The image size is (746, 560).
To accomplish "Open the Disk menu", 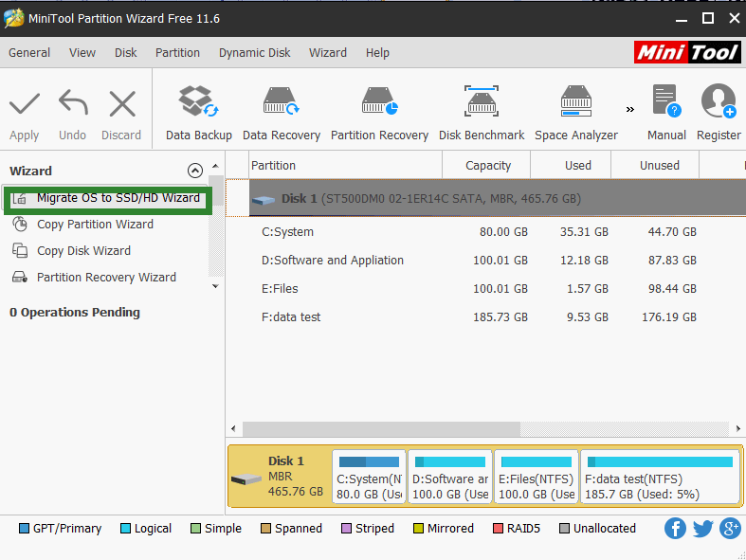I will tap(126, 52).
